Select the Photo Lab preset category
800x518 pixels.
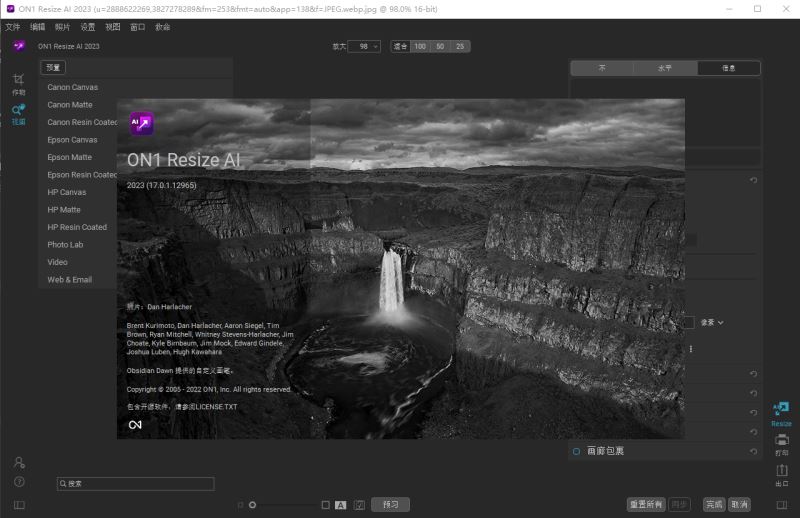click(x=65, y=244)
